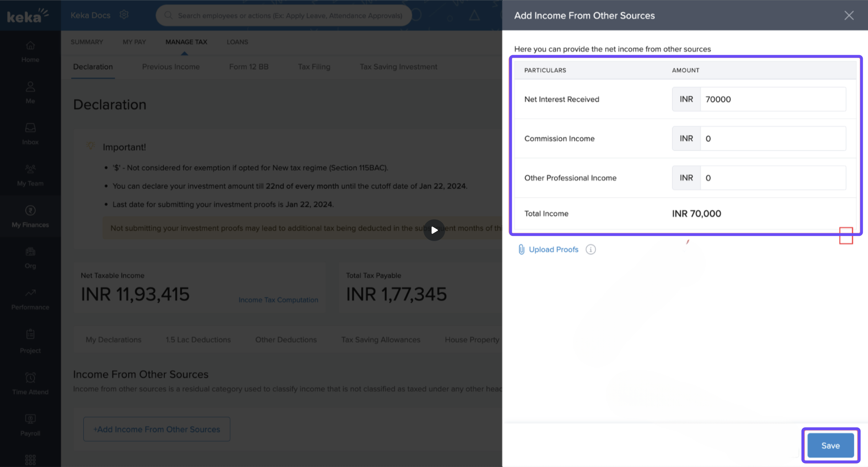Open the Income Tax Computation link

278,300
